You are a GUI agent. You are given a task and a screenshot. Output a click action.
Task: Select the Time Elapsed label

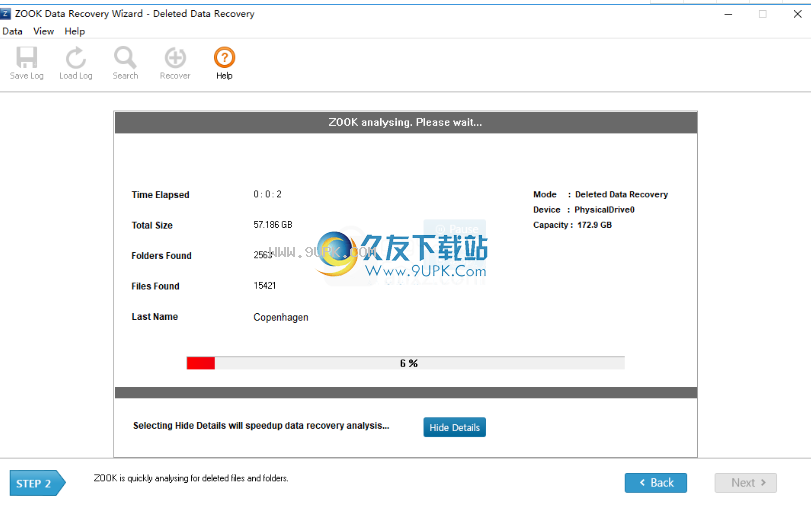point(160,195)
